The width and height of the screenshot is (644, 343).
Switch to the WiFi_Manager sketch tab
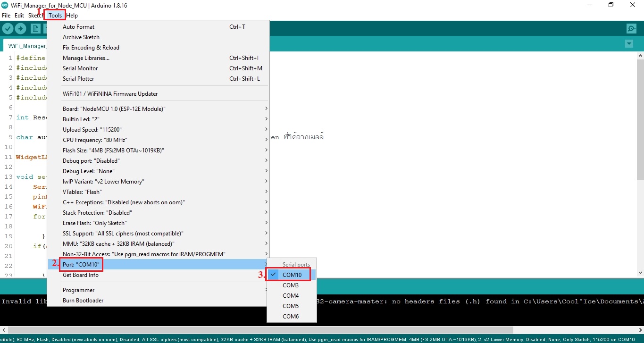point(26,46)
